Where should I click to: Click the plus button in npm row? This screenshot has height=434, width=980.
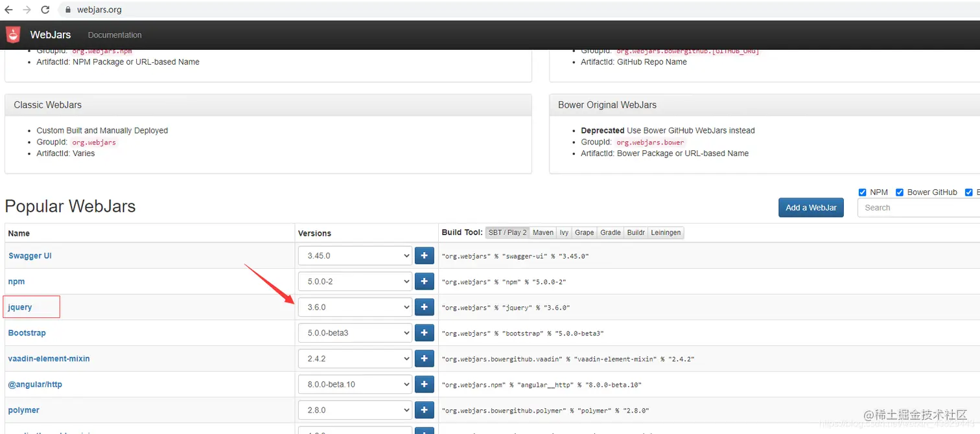point(424,282)
